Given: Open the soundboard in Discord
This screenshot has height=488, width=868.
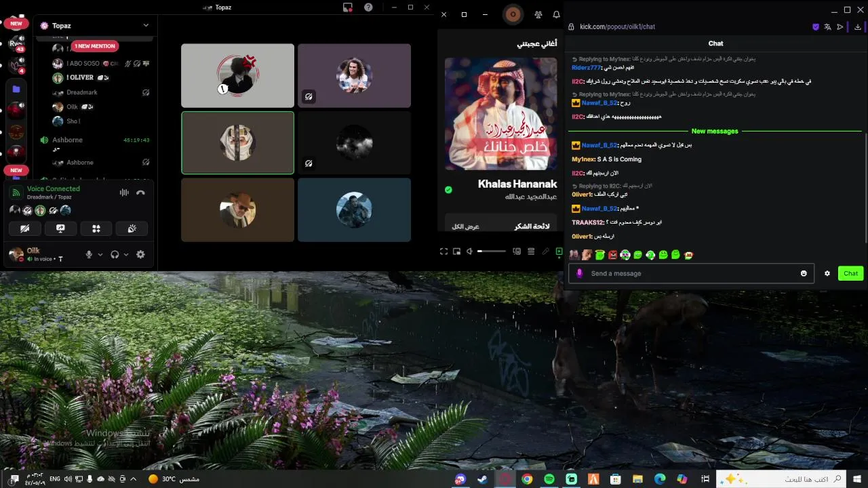Looking at the screenshot, I should click(x=132, y=228).
